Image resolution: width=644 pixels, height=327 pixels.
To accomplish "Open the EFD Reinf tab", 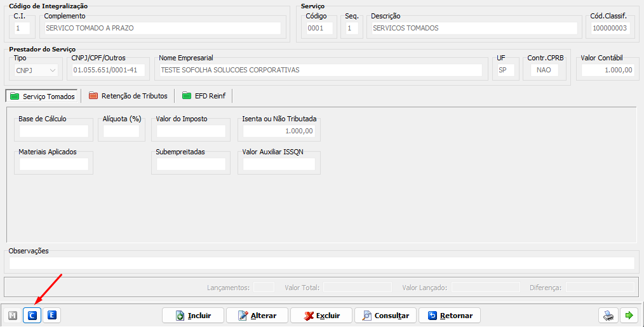I will coord(204,96).
